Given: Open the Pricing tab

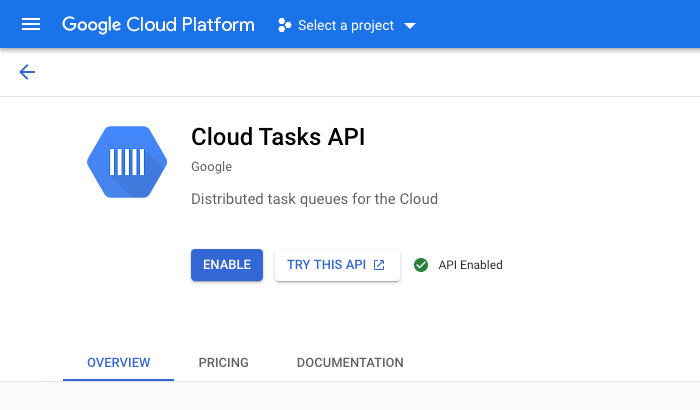Looking at the screenshot, I should [x=223, y=362].
